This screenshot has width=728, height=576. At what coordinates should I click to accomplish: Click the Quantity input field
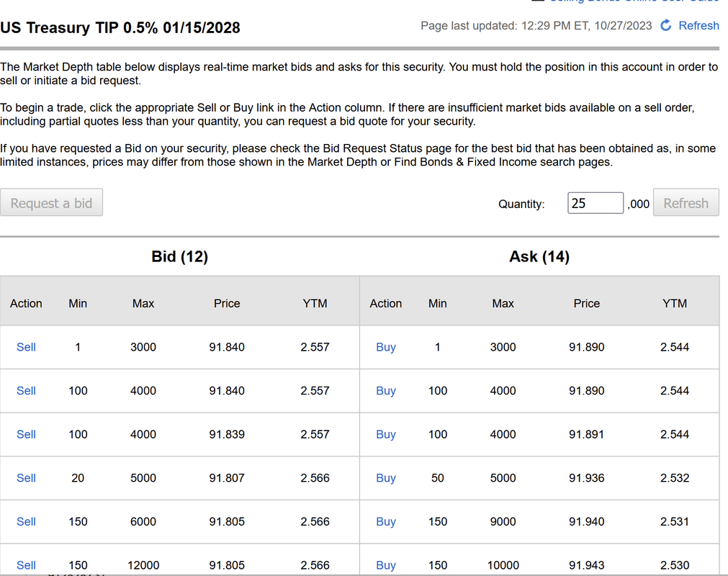596,203
